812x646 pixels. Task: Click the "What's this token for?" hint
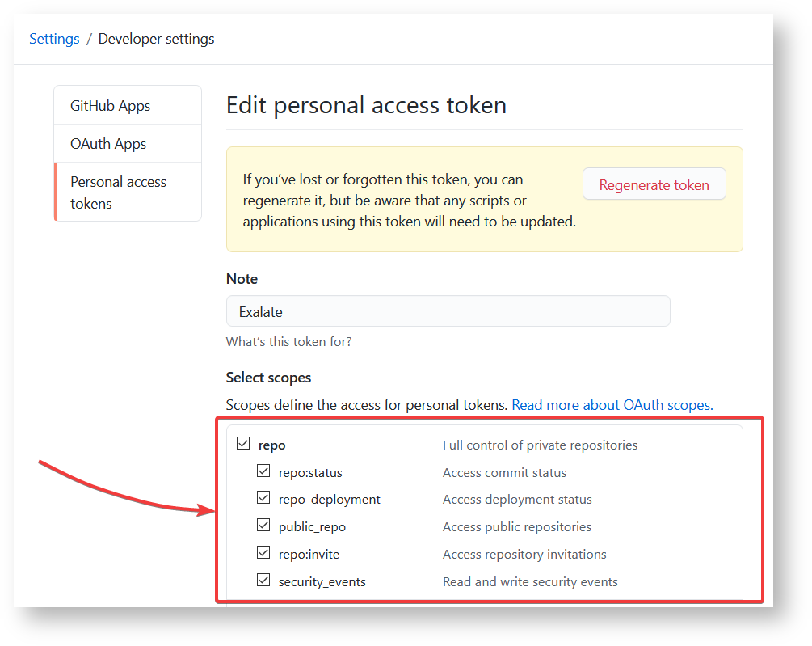(288, 341)
